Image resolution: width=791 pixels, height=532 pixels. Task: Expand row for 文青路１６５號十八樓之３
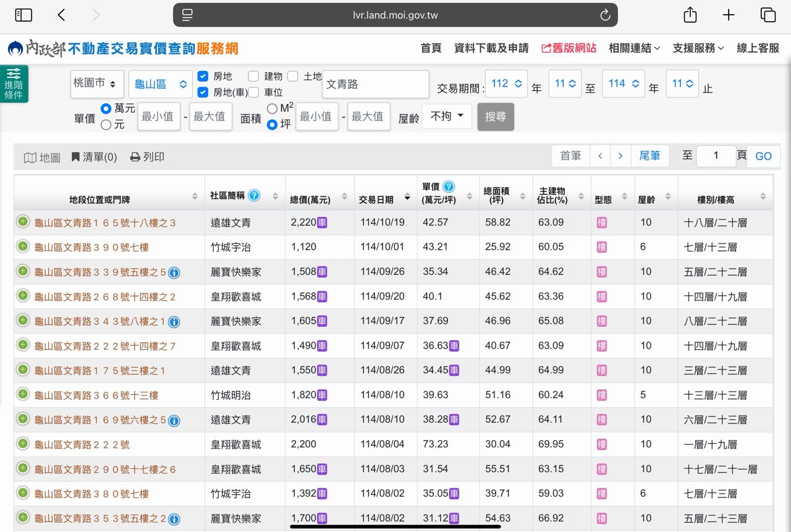(x=23, y=222)
